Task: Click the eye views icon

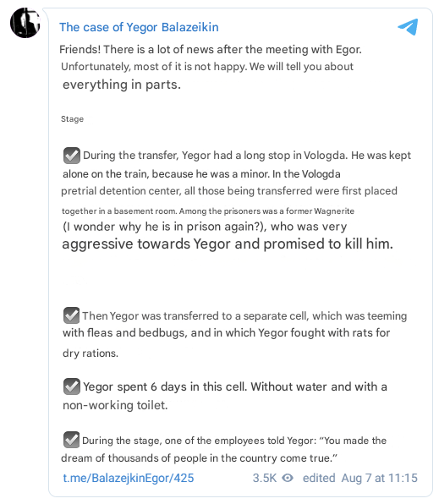Action: (x=288, y=478)
